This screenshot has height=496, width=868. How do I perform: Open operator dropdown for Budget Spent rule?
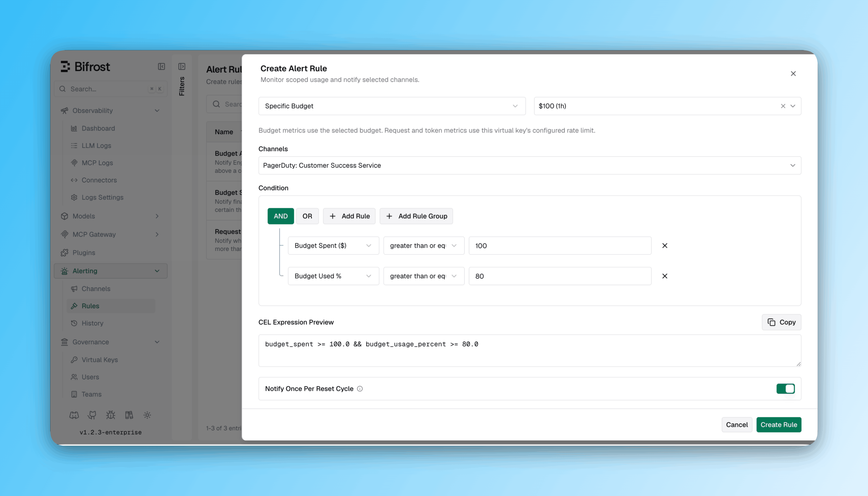click(424, 246)
